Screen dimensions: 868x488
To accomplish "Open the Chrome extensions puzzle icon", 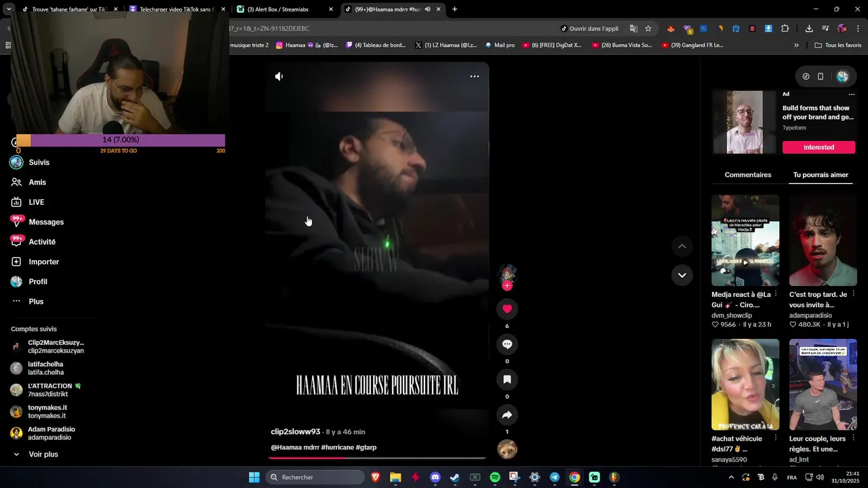I will [785, 28].
